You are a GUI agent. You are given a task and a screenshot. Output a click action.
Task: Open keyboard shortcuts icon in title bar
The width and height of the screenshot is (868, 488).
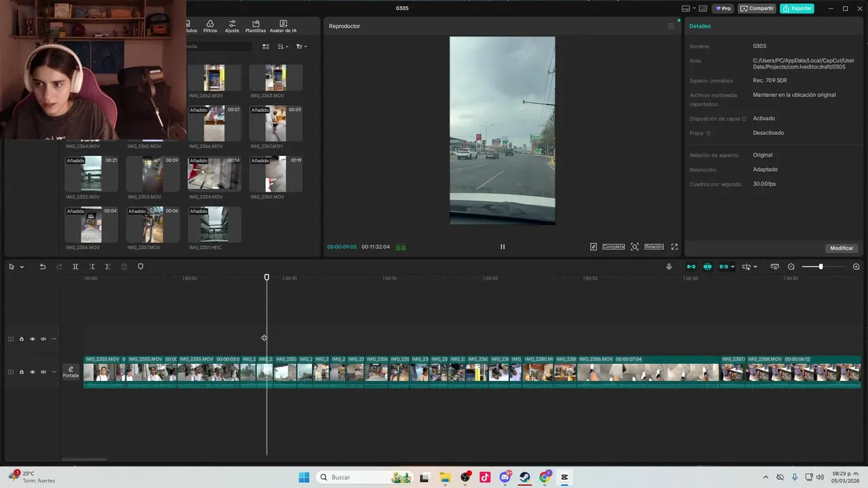tap(703, 9)
